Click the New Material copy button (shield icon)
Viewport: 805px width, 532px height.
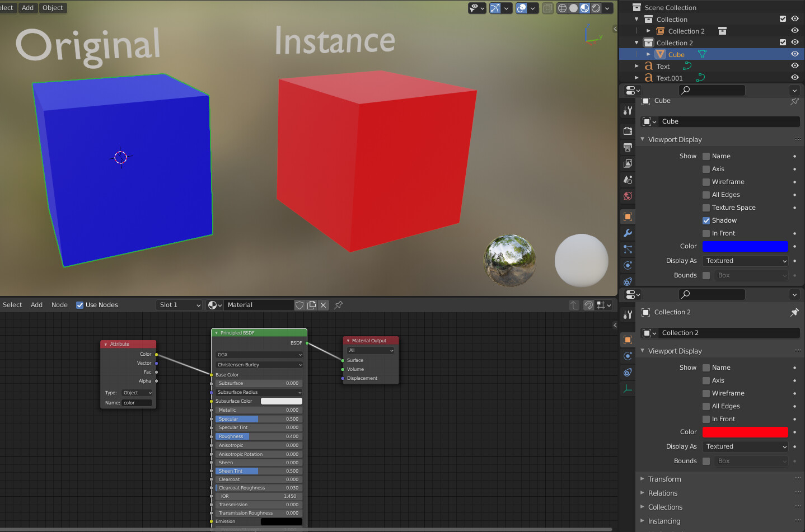[x=312, y=305]
